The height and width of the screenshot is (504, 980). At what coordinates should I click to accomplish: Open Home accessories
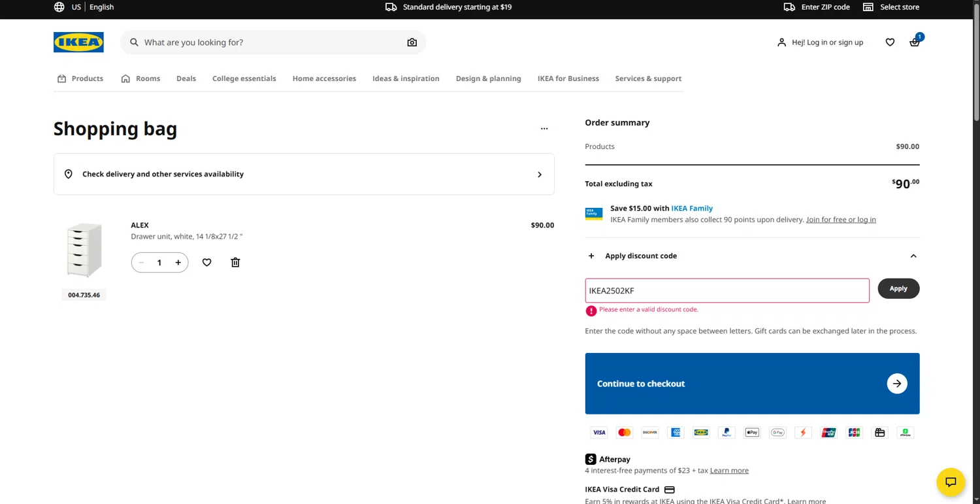coord(324,78)
